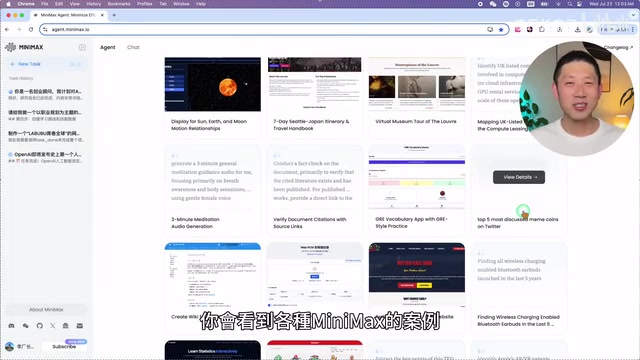This screenshot has width=640, height=360.
Task: Switch to the Chat tab
Action: click(x=133, y=47)
